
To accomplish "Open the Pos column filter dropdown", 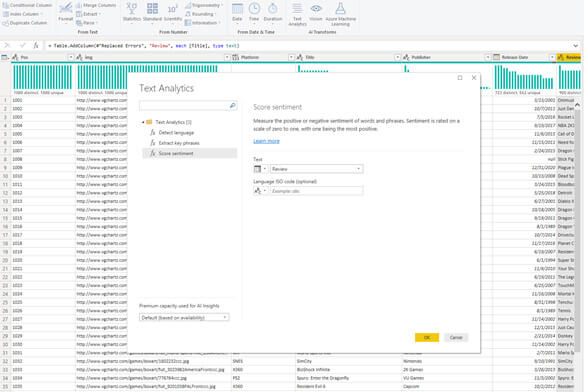I will 71,57.
